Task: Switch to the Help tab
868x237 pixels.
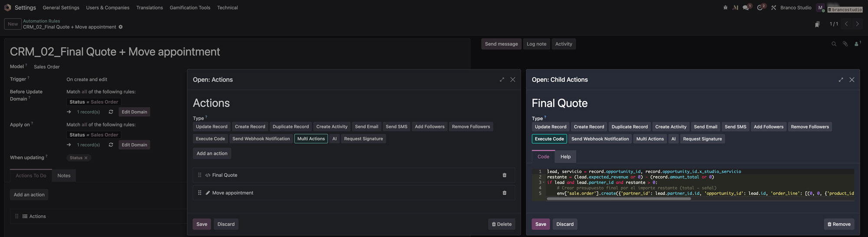Action: 565,157
